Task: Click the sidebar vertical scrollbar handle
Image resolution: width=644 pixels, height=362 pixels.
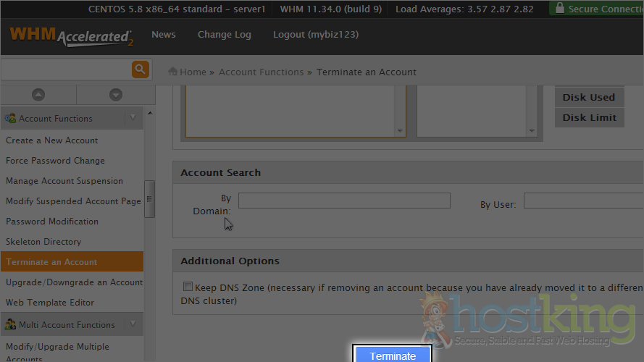Action: [x=149, y=199]
